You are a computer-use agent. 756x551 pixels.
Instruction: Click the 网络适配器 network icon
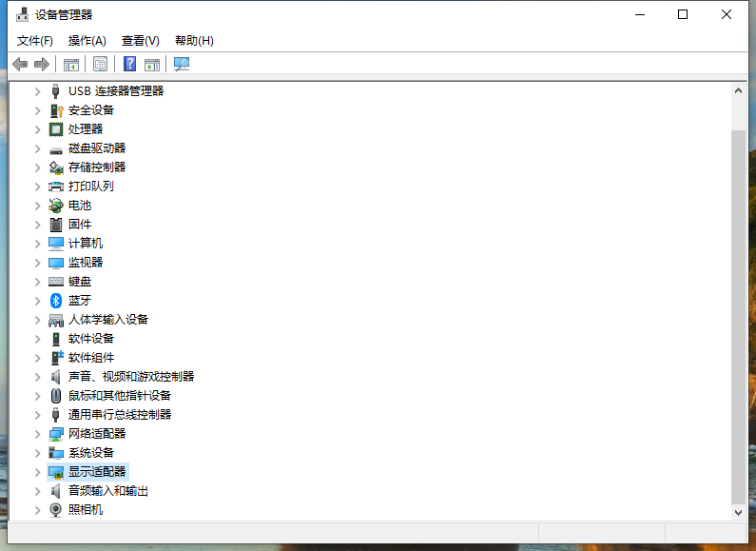tap(56, 434)
